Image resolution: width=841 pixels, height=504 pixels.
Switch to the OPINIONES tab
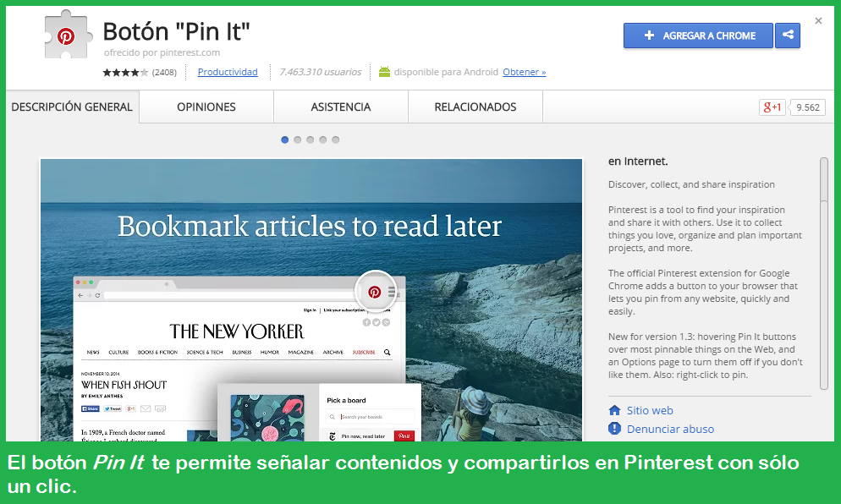coord(206,107)
